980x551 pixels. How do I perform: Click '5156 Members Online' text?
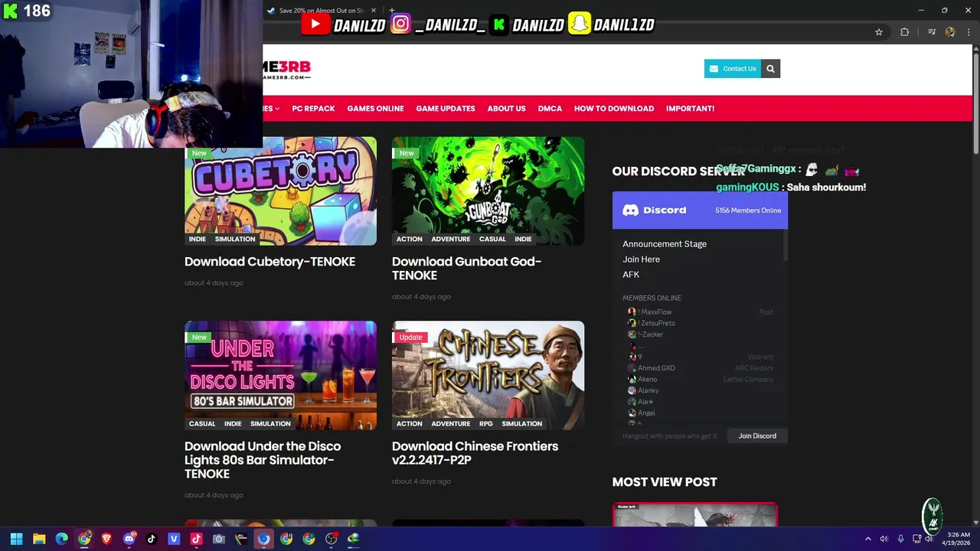click(x=748, y=210)
